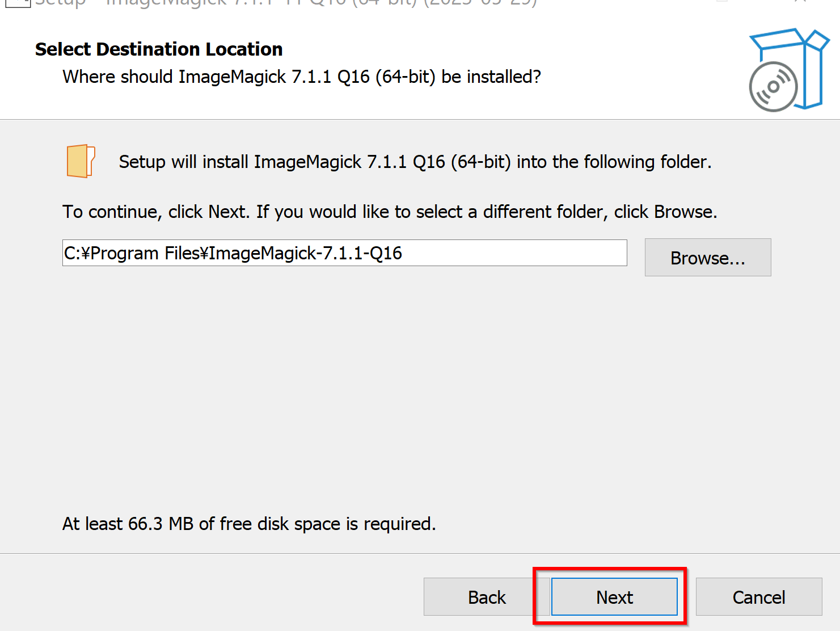Cancel the ImageMagick setup
This screenshot has height=631, width=840.
(x=759, y=596)
